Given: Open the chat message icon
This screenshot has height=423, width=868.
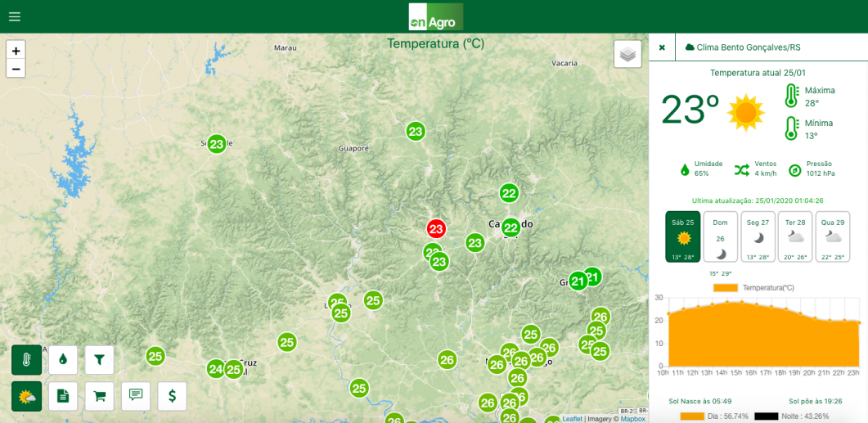Looking at the screenshot, I should pos(136,396).
